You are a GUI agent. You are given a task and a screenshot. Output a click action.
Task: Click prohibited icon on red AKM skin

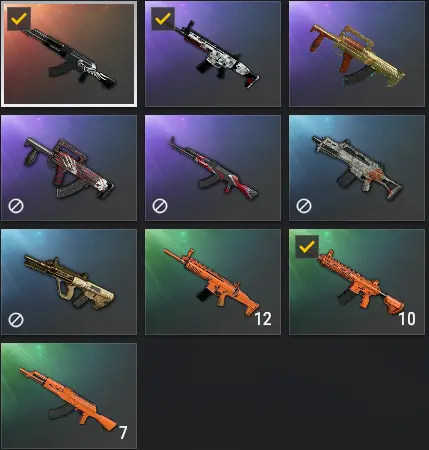point(160,206)
